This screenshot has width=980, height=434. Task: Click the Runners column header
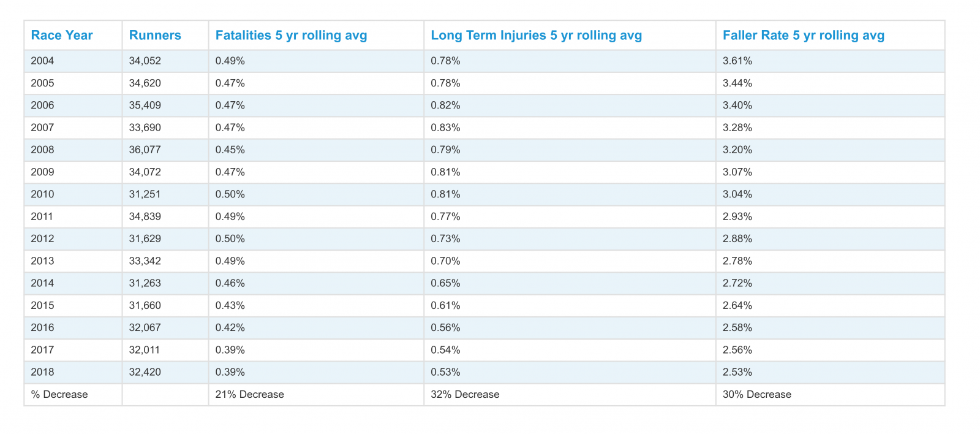tap(155, 36)
